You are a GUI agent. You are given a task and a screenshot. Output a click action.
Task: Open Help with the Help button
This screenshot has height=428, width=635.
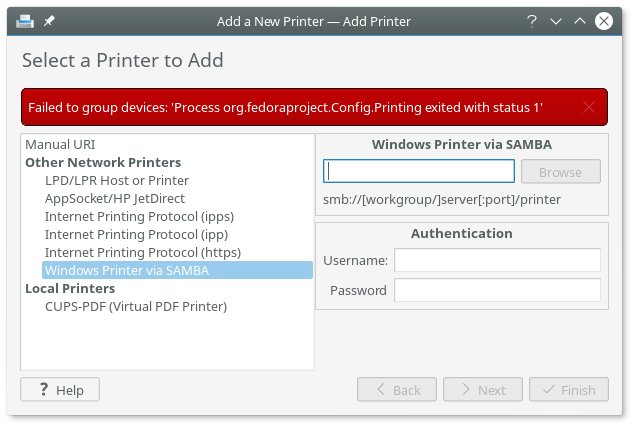60,390
